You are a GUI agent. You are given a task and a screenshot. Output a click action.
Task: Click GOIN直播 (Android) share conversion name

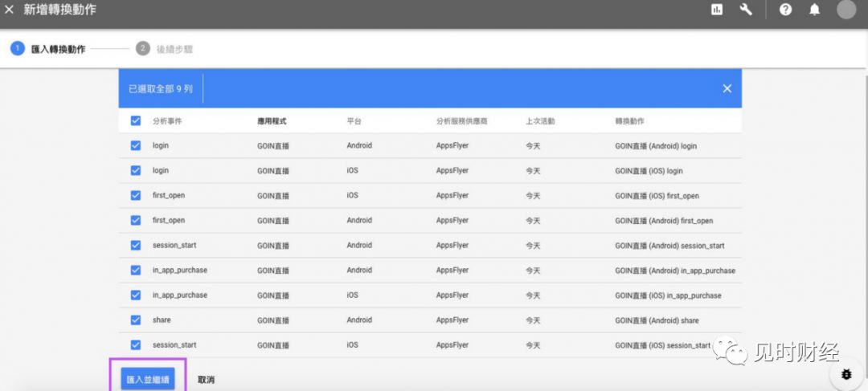657,320
